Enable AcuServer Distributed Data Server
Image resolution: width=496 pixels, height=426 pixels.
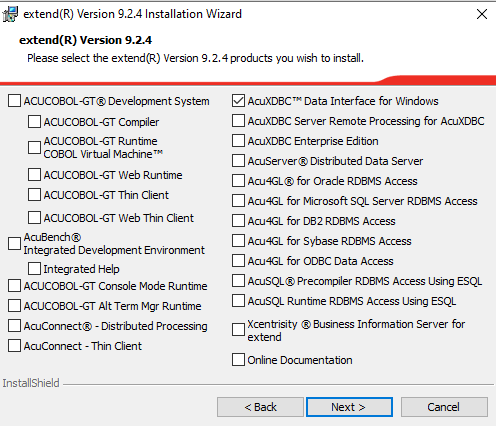click(238, 161)
